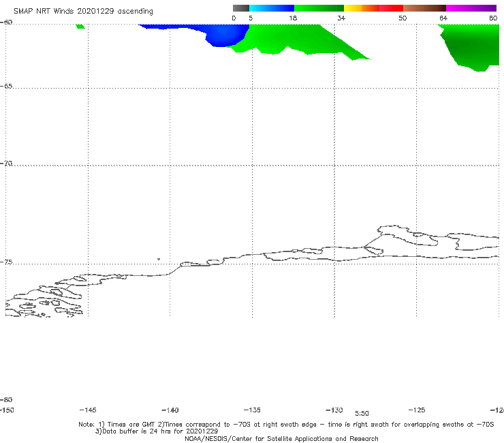This screenshot has height=443, width=504.
Task: Click the color scale label 34
Action: (341, 18)
